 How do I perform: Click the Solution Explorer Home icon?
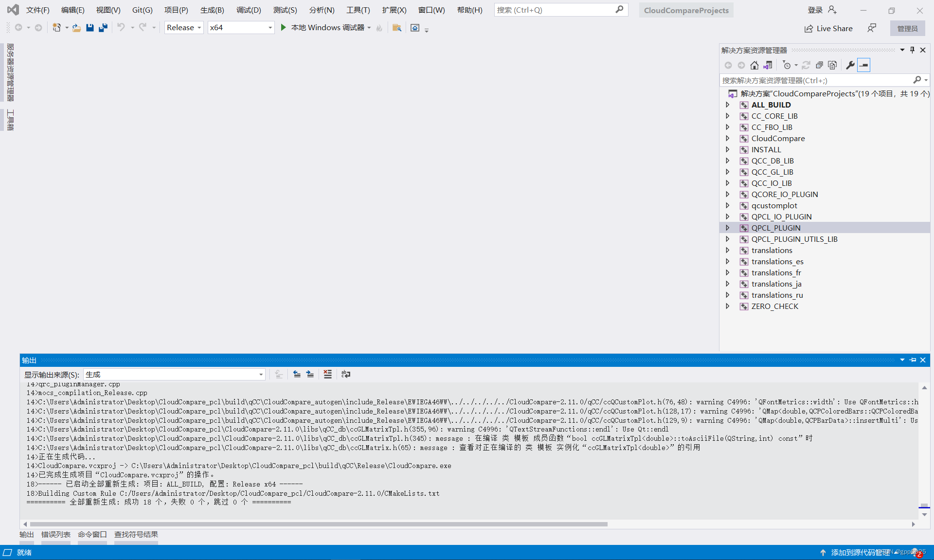click(x=754, y=65)
